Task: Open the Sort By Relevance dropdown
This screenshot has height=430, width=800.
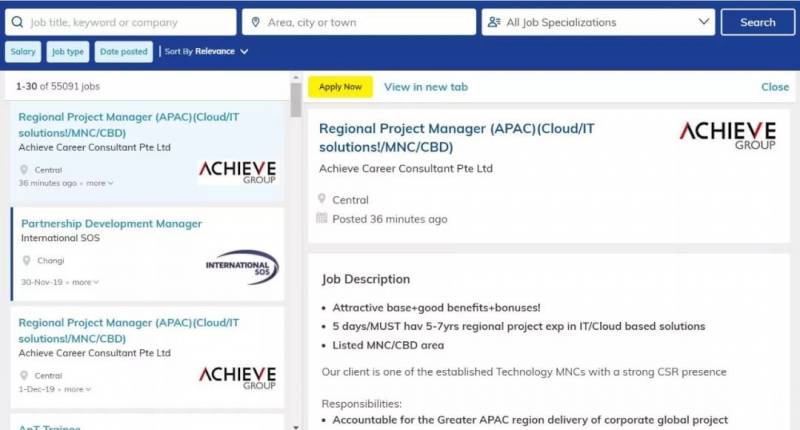Action: click(x=206, y=51)
